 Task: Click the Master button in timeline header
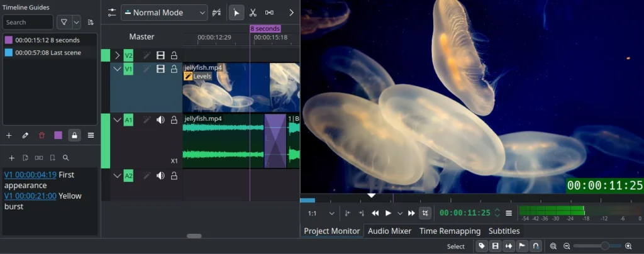[x=142, y=36]
